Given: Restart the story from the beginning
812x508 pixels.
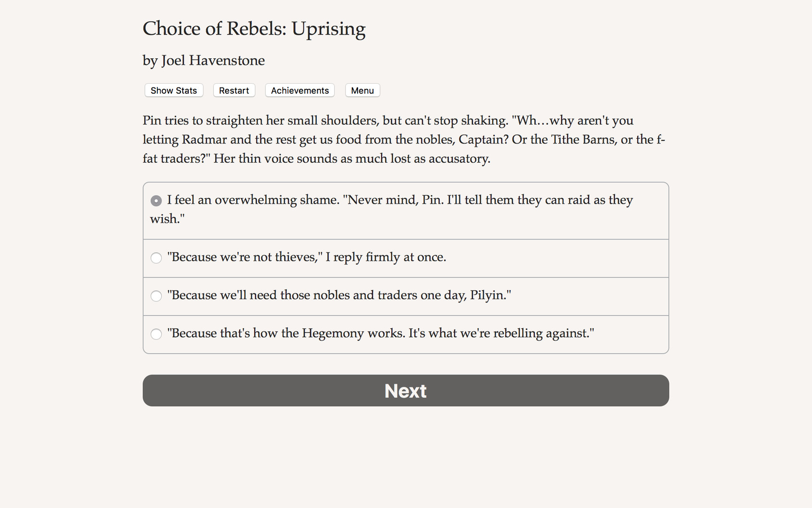Looking at the screenshot, I should coord(234,90).
